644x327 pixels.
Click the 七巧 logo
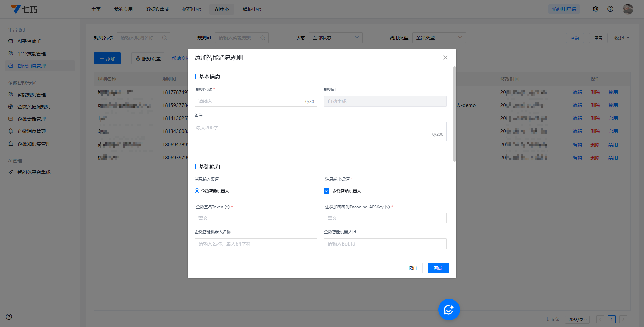[24, 9]
